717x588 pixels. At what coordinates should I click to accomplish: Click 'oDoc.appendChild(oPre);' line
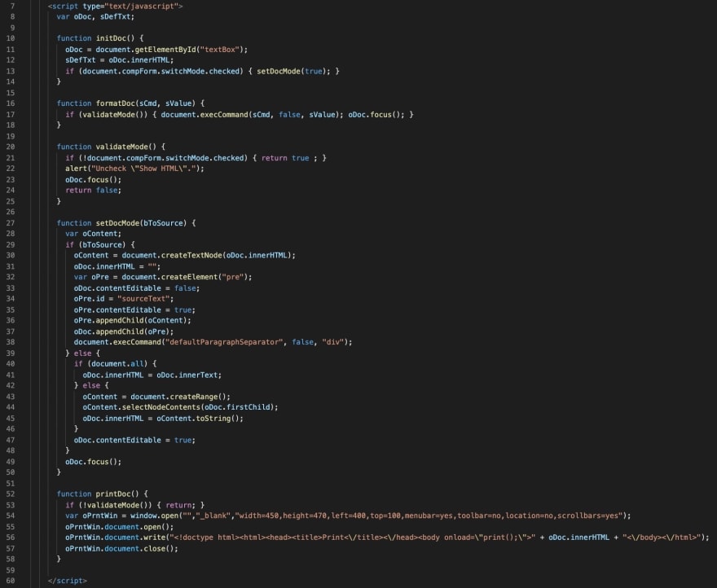(x=124, y=331)
